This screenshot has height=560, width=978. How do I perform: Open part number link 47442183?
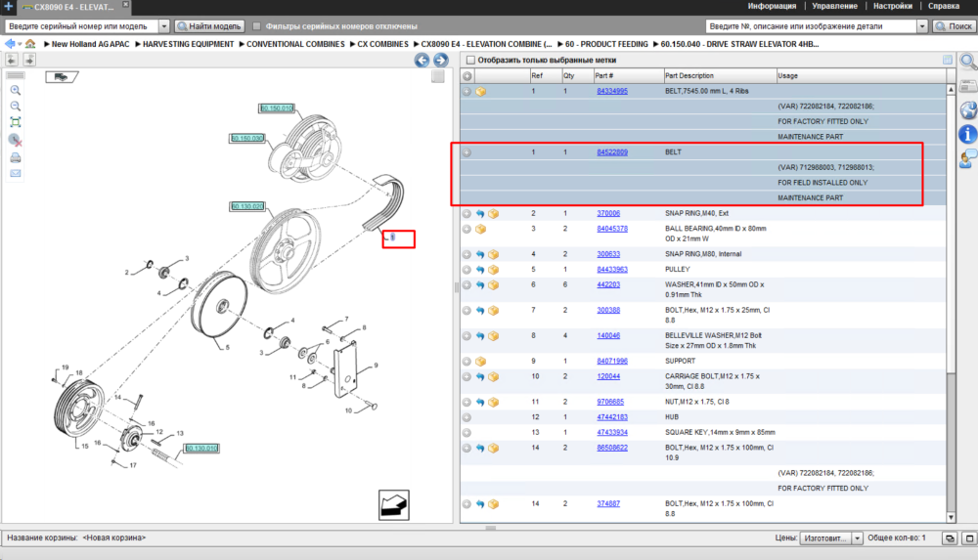(x=612, y=417)
